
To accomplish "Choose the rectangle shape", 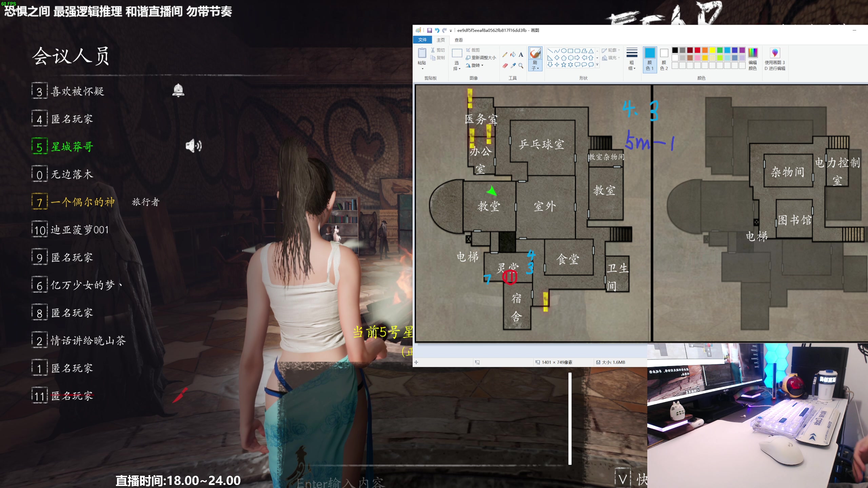I will coord(570,51).
